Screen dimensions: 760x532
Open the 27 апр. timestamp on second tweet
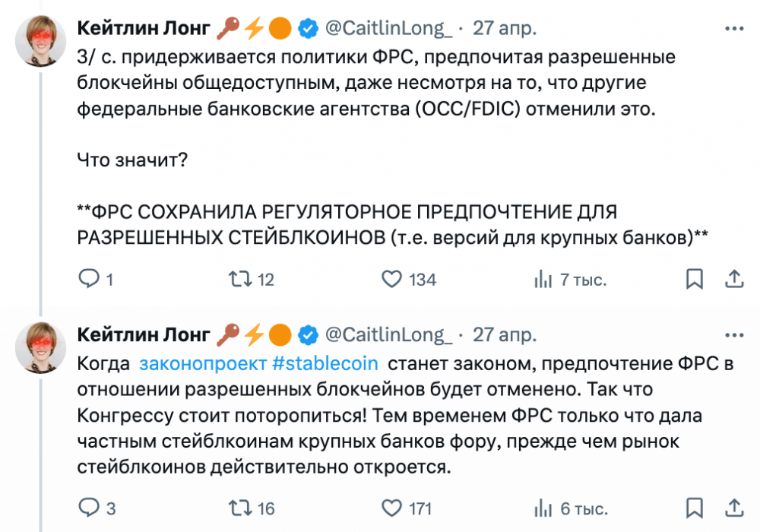pos(505,334)
